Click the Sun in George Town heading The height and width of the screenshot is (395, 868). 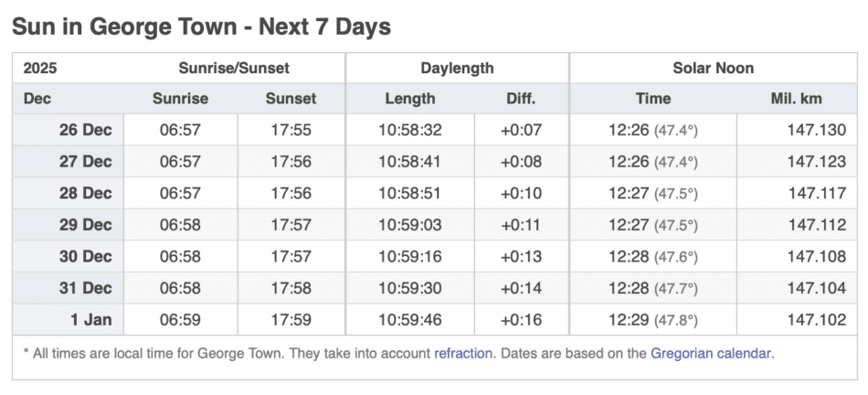tap(201, 27)
